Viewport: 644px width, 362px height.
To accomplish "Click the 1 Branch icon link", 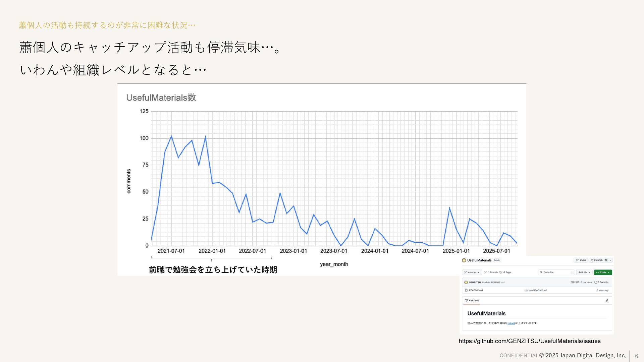I will coord(485,273).
